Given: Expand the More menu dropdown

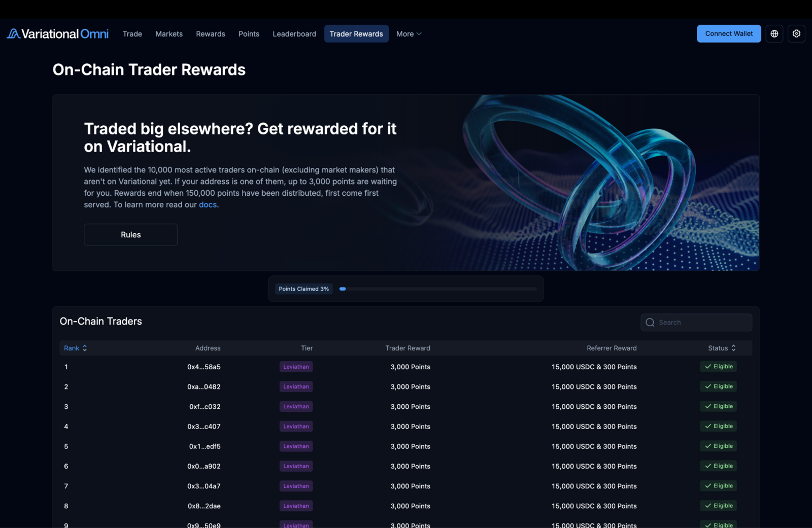Looking at the screenshot, I should (409, 34).
